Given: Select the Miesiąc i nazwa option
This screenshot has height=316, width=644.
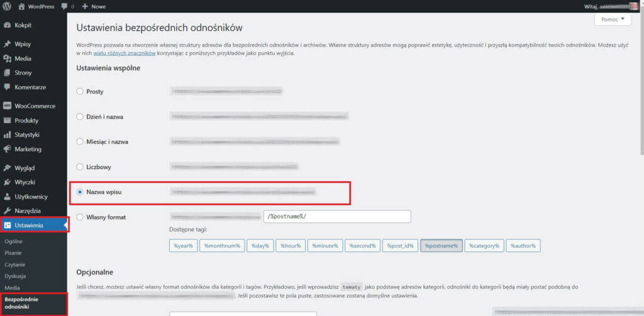Looking at the screenshot, I should tap(80, 142).
